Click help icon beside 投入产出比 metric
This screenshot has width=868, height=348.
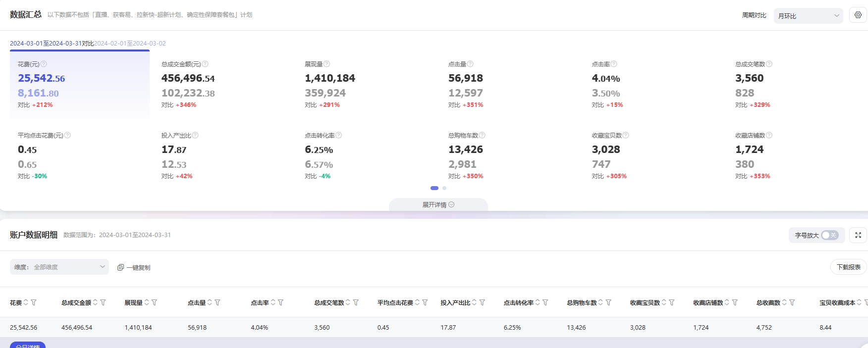click(x=195, y=135)
